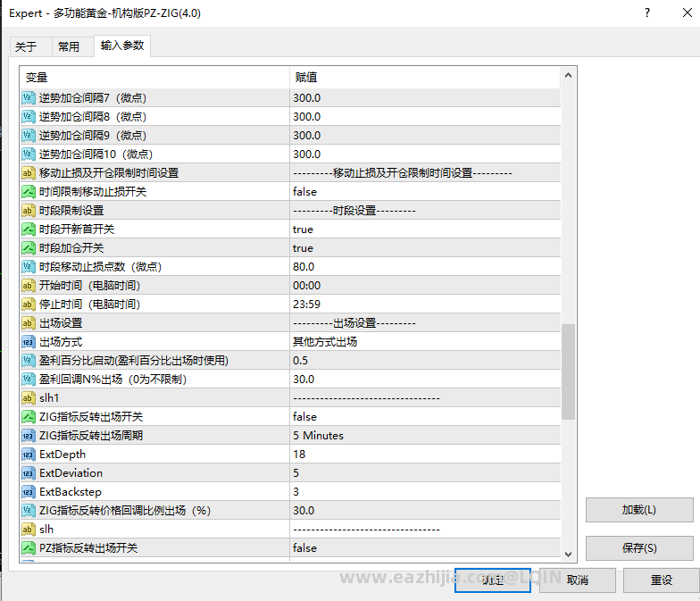The height and width of the screenshot is (601, 700).
Task: Click icon beside 盈利百分比启动 row
Action: pos(29,361)
